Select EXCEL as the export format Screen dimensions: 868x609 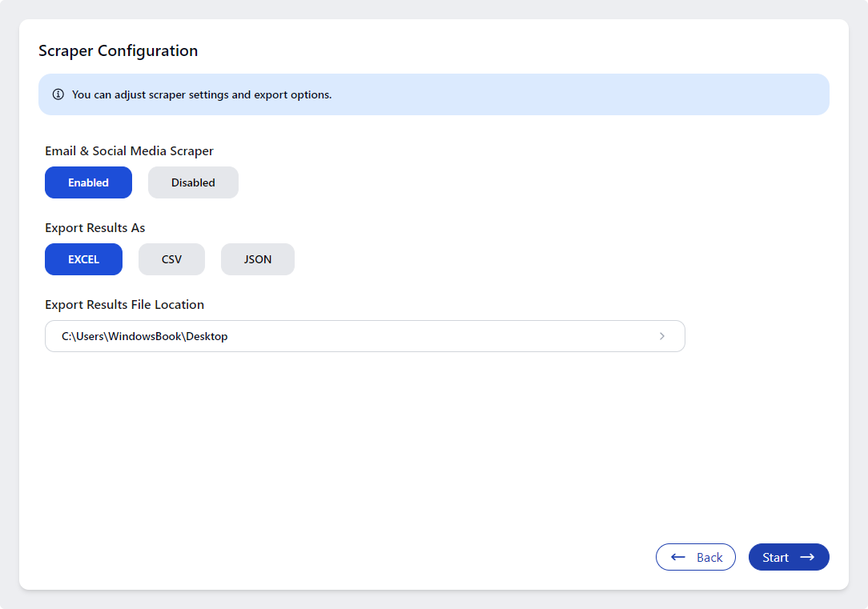point(83,259)
